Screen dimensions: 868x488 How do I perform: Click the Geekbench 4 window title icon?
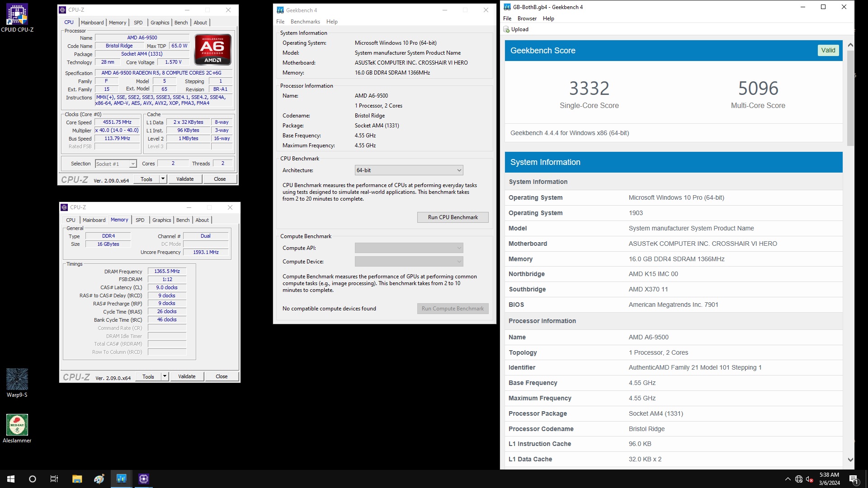280,10
